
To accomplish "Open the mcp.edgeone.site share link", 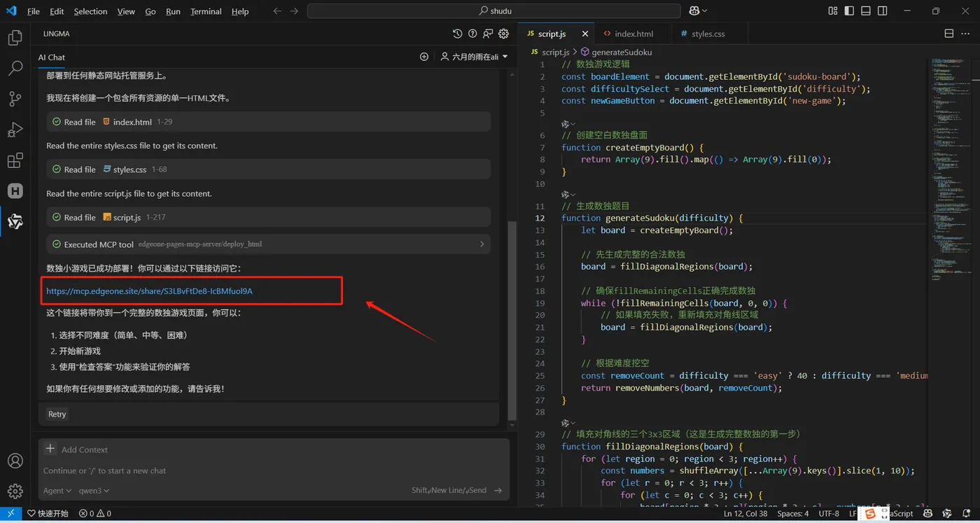I will point(149,291).
